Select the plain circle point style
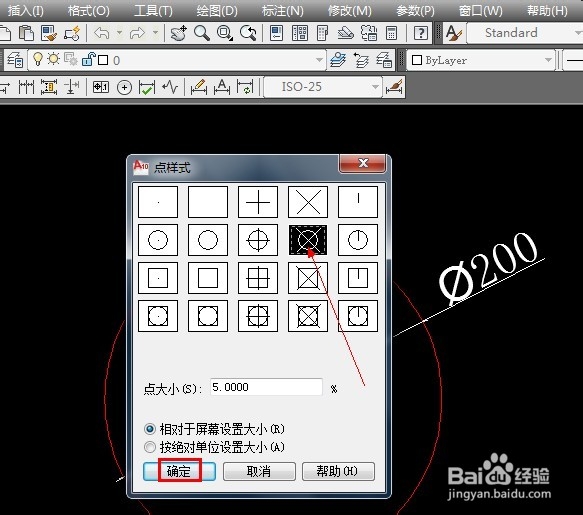The width and height of the screenshot is (583, 515). (208, 240)
